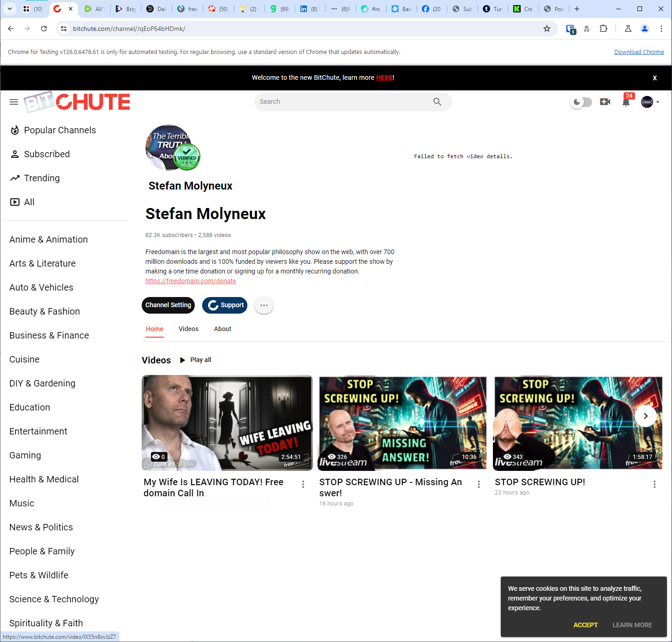Accept cookies in the consent popup
Image resolution: width=672 pixels, height=642 pixels.
pyautogui.click(x=585, y=625)
